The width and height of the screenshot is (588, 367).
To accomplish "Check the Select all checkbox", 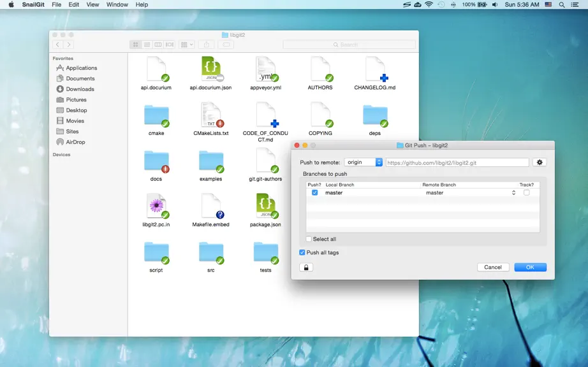I will tap(309, 239).
